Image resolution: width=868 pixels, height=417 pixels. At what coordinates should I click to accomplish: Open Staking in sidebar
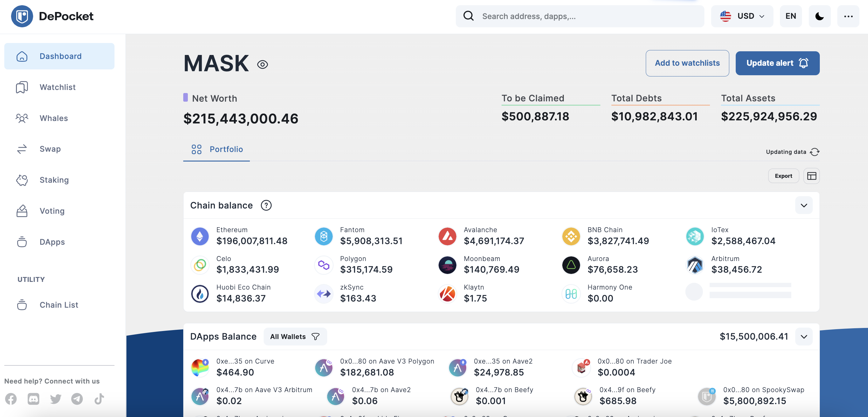point(59,180)
